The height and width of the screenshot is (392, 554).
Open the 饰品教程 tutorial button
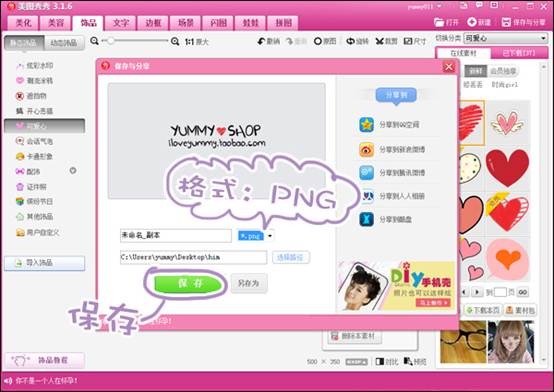pos(45,360)
